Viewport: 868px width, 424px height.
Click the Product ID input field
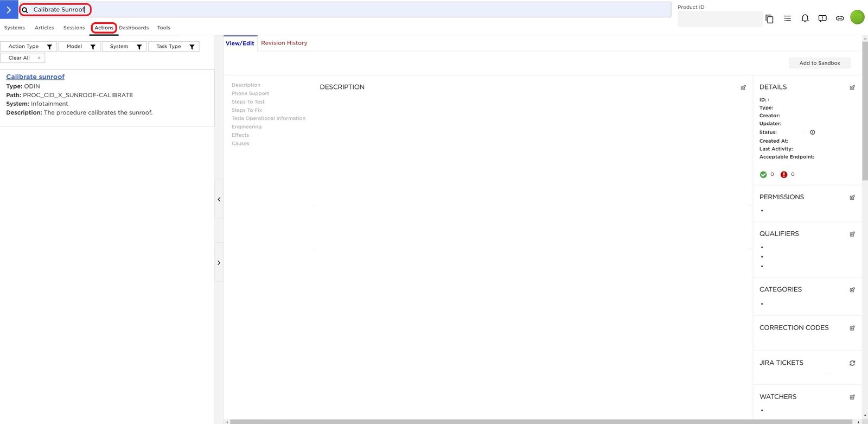(719, 19)
